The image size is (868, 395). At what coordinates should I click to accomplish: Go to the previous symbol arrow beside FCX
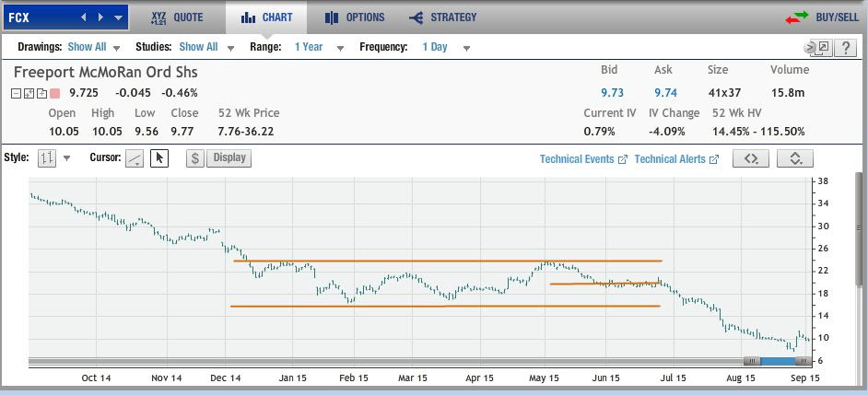pyautogui.click(x=84, y=17)
